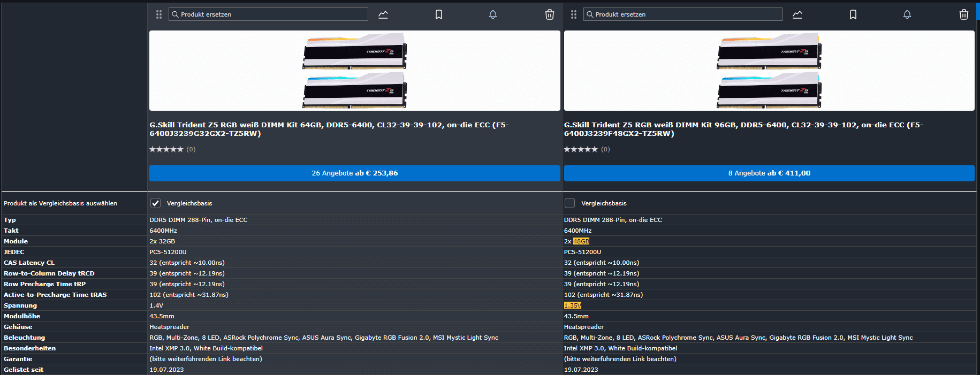This screenshot has height=375, width=980.
Task: Click search icon in 64GB replace field
Action: click(175, 14)
